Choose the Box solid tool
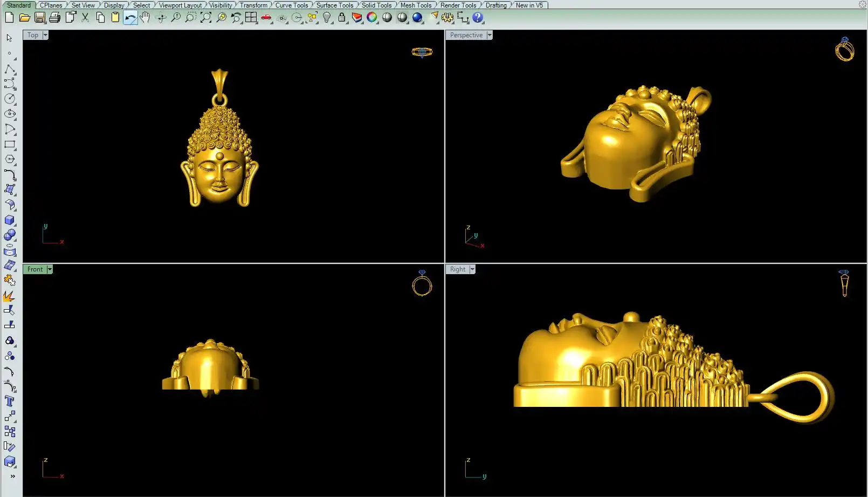Viewport: 868px width, 497px height. tap(10, 220)
